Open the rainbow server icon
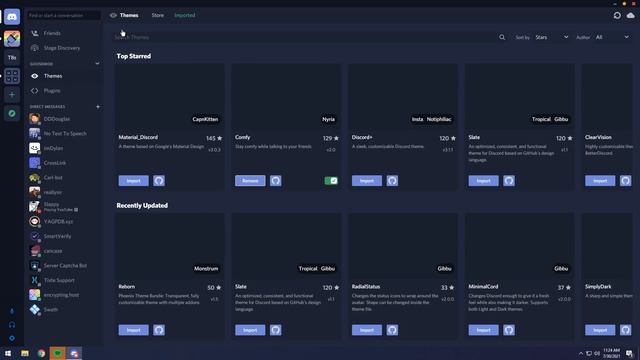This screenshot has height=360, width=640. (12, 39)
